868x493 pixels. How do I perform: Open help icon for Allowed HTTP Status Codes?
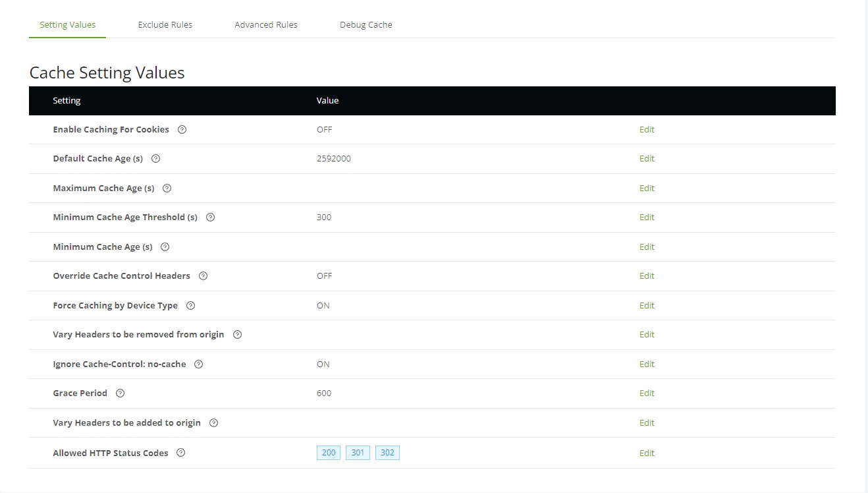(181, 453)
